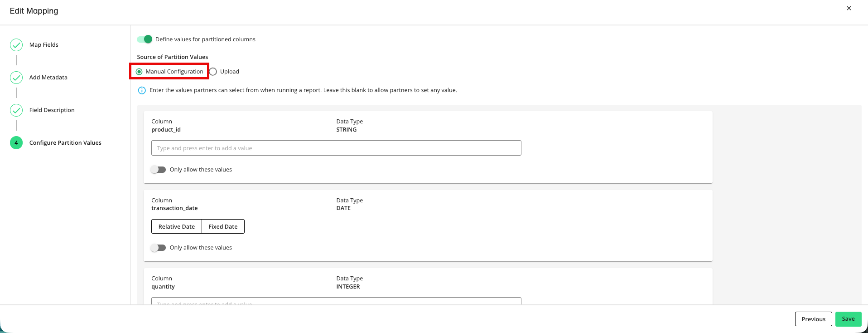Viewport: 868px width, 333px height.
Task: Choose Relative Date for transaction_date
Action: [x=177, y=227]
